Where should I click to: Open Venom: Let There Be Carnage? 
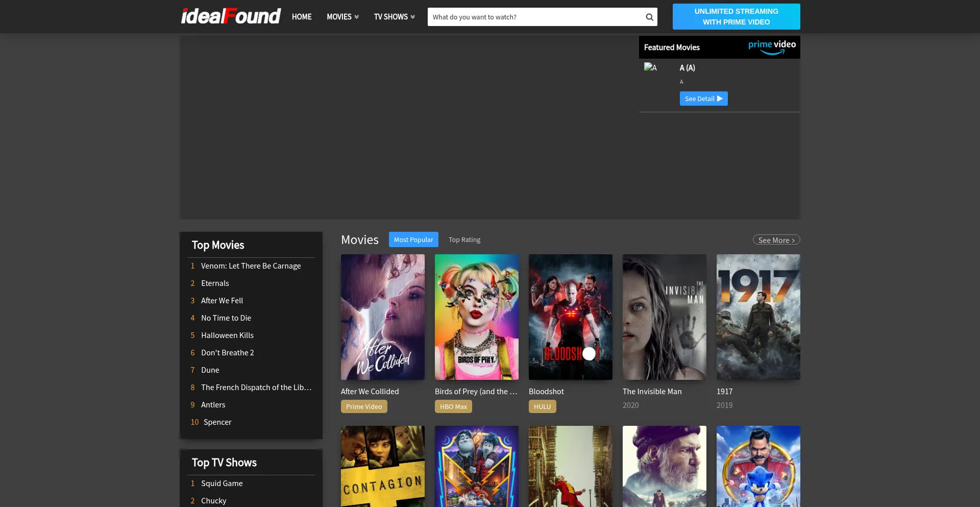(251, 266)
